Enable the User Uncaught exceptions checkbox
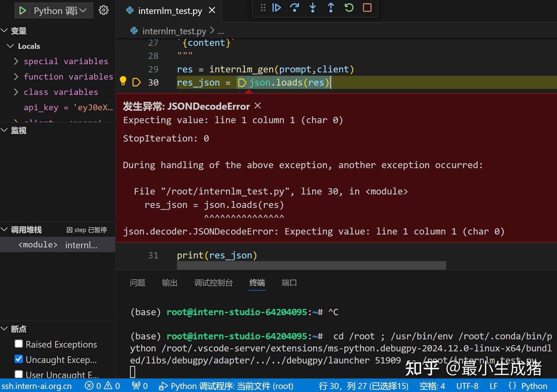The height and width of the screenshot is (392, 557). [19, 374]
